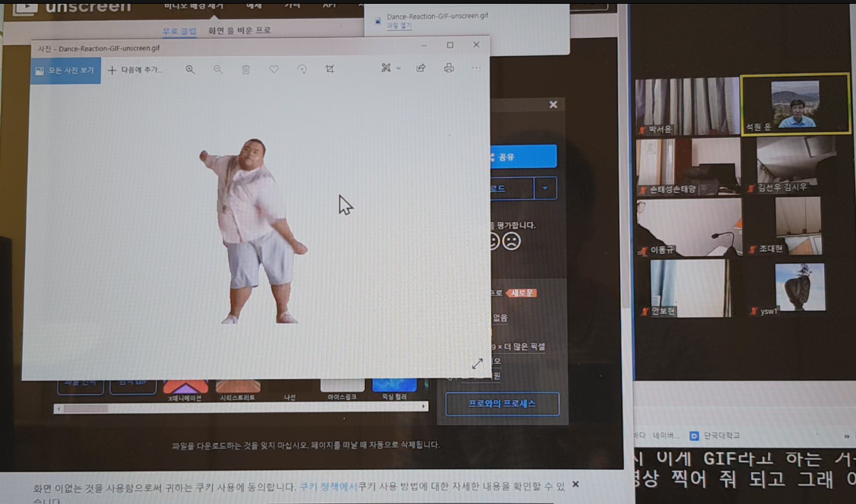The width and height of the screenshot is (856, 504).
Task: Rate result with sad face icon
Action: (x=513, y=241)
